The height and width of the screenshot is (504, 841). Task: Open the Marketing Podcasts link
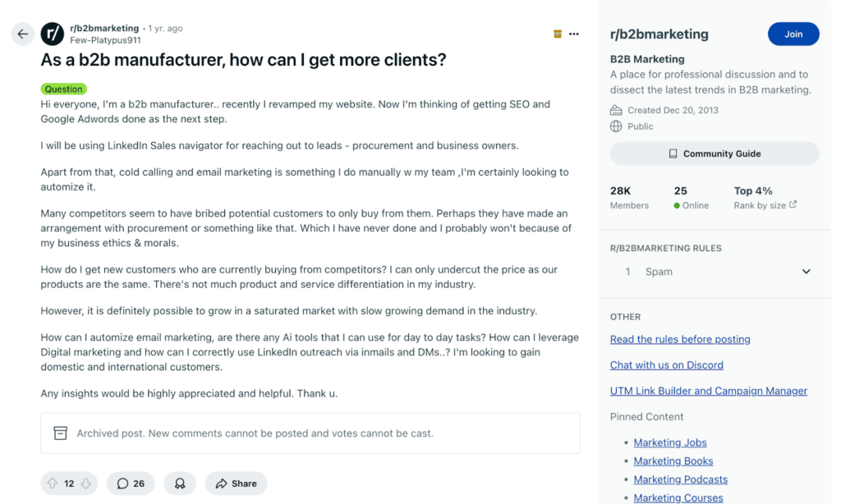[680, 479]
